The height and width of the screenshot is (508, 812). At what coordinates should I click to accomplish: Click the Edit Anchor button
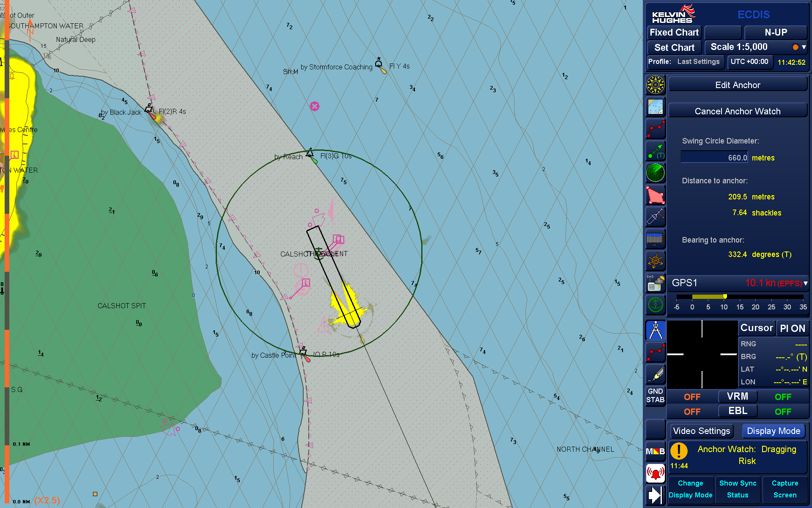pos(737,85)
